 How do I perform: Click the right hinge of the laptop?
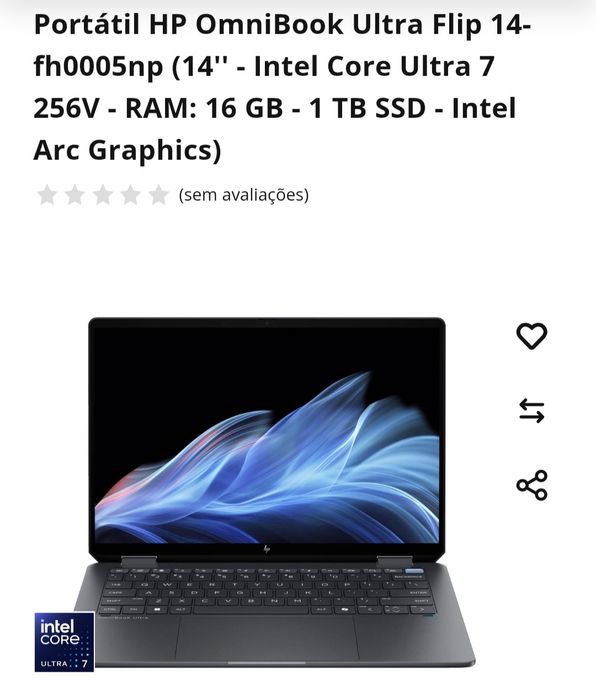point(395,562)
